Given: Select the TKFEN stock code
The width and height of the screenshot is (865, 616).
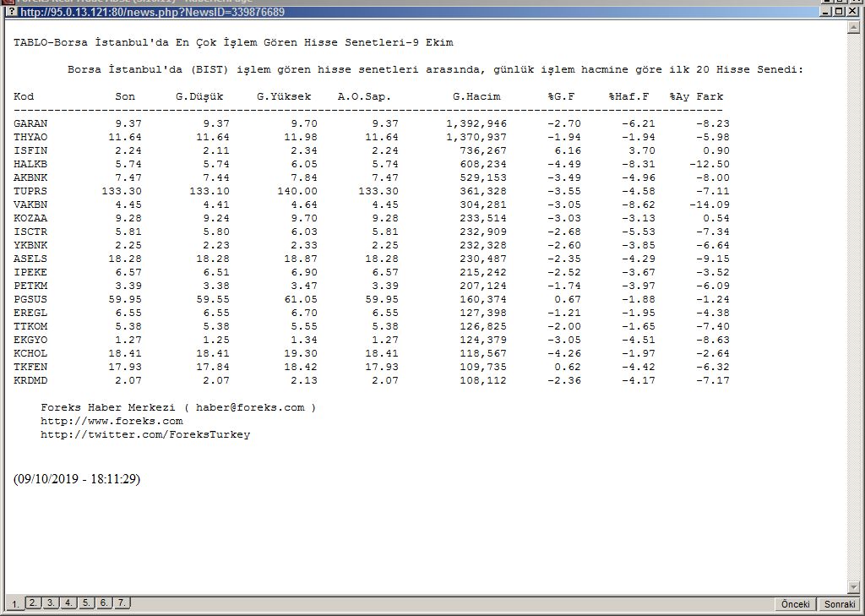Looking at the screenshot, I should click(30, 367).
